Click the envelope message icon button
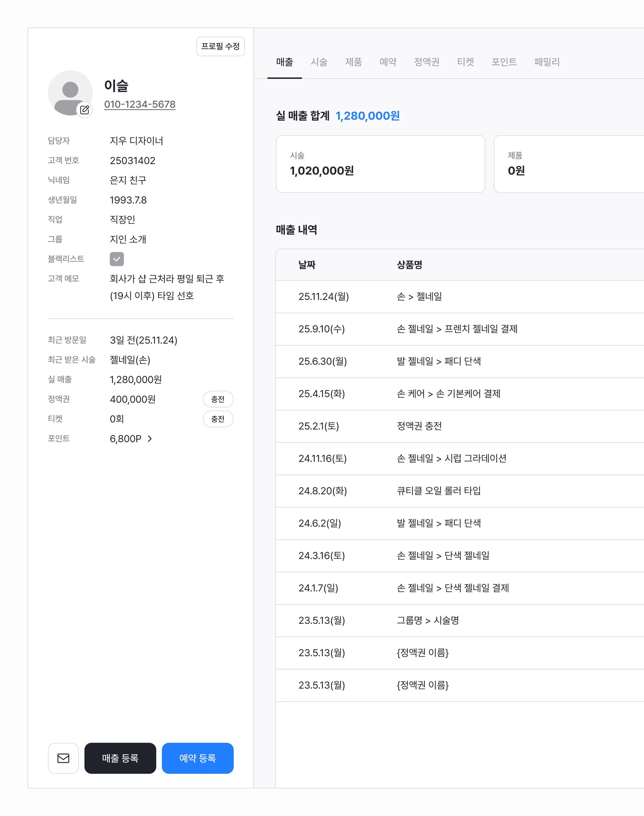The width and height of the screenshot is (644, 816). coord(63,758)
